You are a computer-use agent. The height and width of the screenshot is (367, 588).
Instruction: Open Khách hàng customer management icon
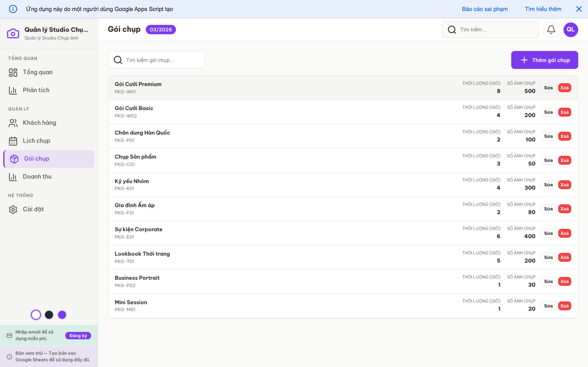13,123
